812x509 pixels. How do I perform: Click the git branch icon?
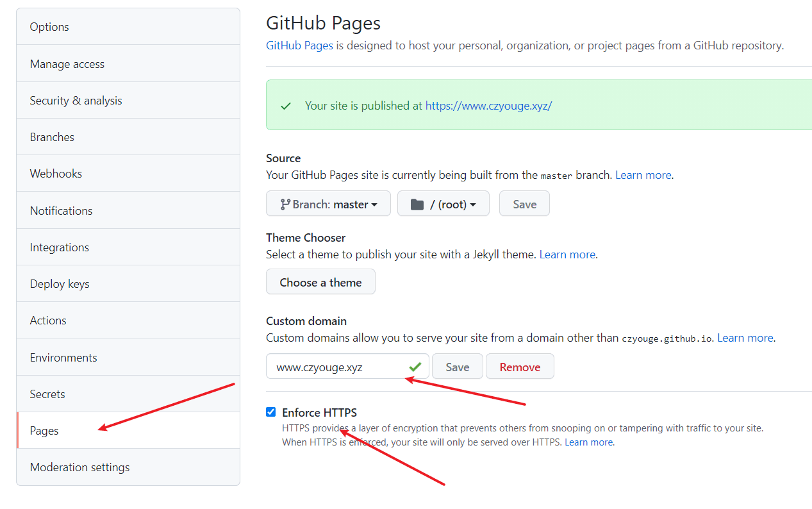[285, 204]
